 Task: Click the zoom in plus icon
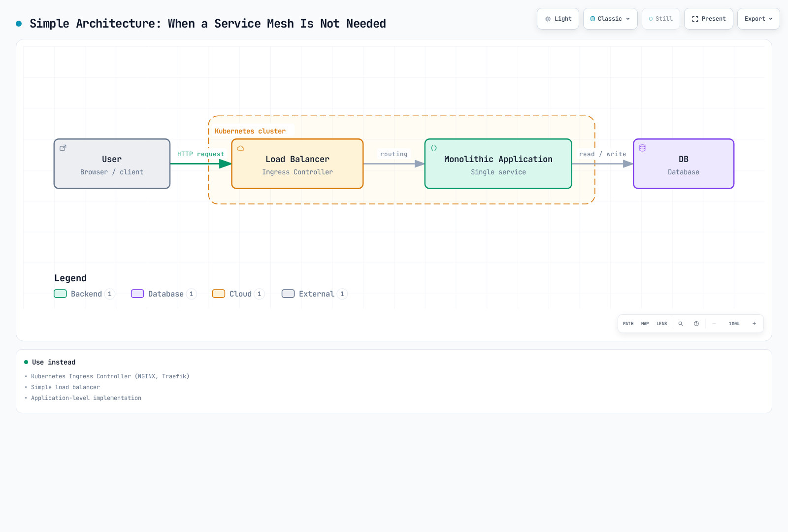tap(754, 324)
